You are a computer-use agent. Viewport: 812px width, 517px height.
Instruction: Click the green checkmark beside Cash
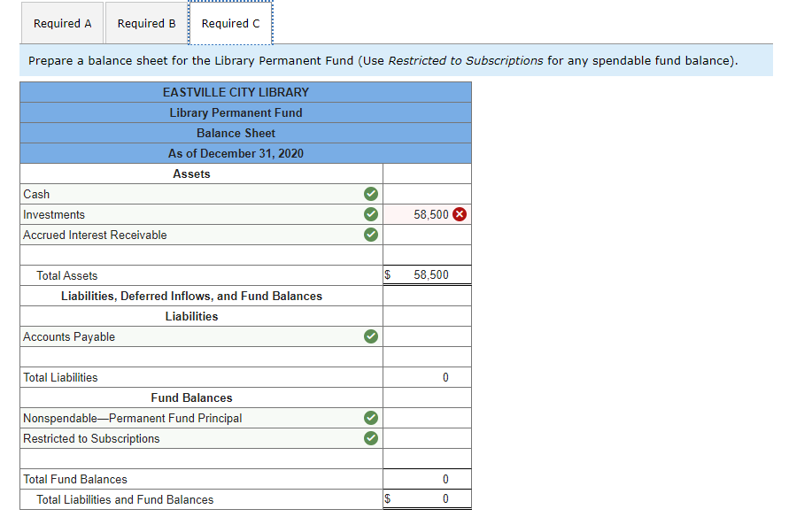coord(370,193)
